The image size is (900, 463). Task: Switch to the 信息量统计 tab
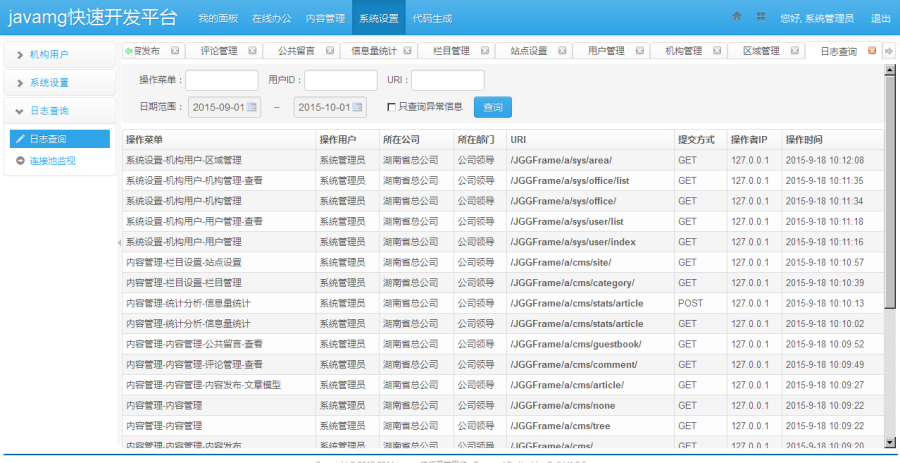[x=374, y=50]
